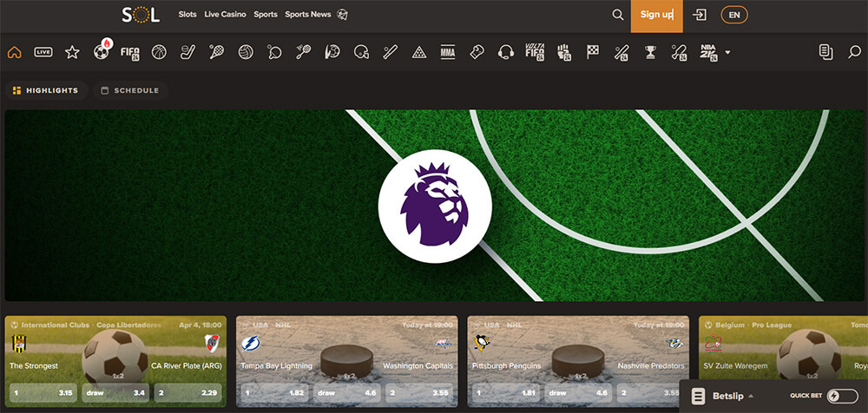Click the Sign up button
Screen dimensions: 868x413
tap(656, 16)
